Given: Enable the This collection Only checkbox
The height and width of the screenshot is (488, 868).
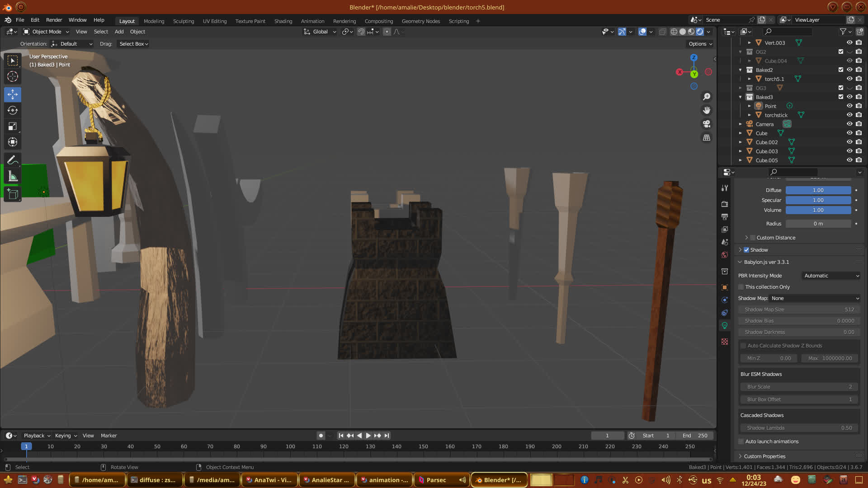Looking at the screenshot, I should click(741, 287).
